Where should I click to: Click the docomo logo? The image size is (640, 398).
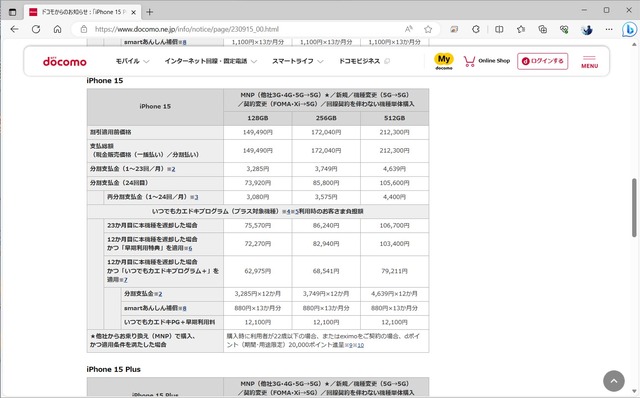(x=64, y=61)
